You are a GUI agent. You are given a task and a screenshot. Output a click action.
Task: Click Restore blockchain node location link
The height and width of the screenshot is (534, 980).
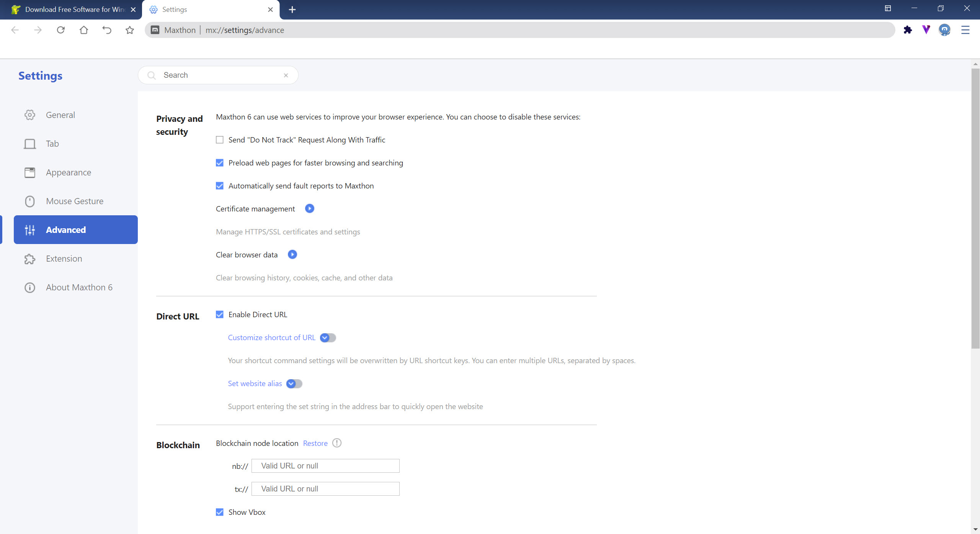(315, 443)
